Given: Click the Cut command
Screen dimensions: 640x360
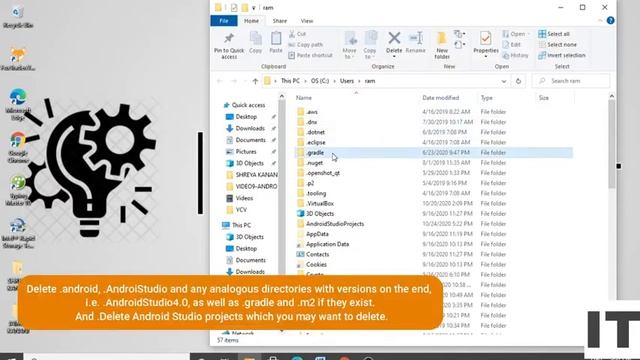Looking at the screenshot, I should tap(298, 34).
